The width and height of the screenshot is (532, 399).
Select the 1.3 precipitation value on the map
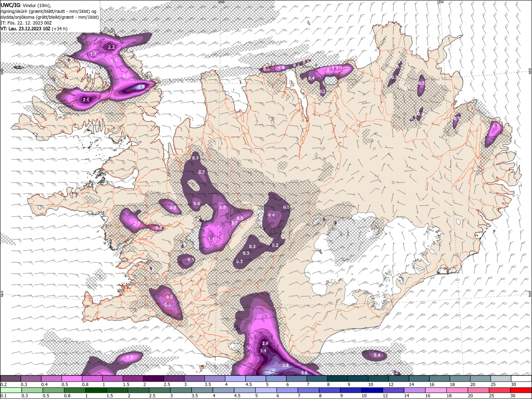point(93,54)
